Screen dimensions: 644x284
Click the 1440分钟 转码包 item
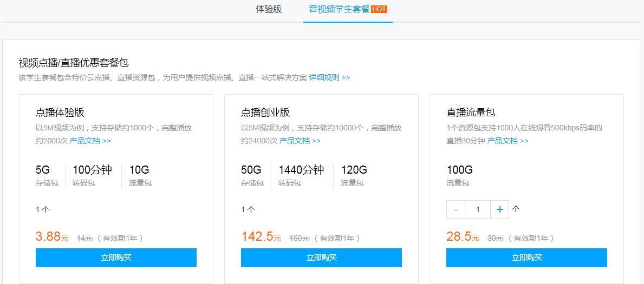(x=301, y=175)
